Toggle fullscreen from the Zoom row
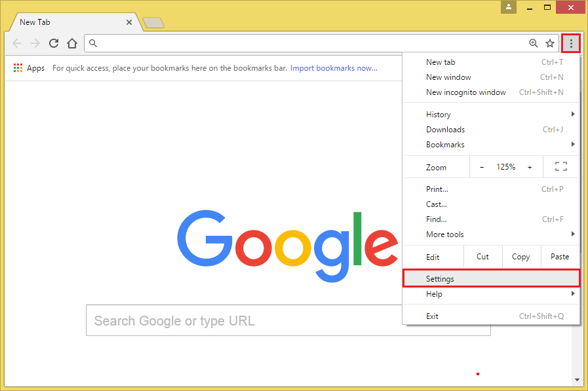The width and height of the screenshot is (588, 391). point(561,166)
